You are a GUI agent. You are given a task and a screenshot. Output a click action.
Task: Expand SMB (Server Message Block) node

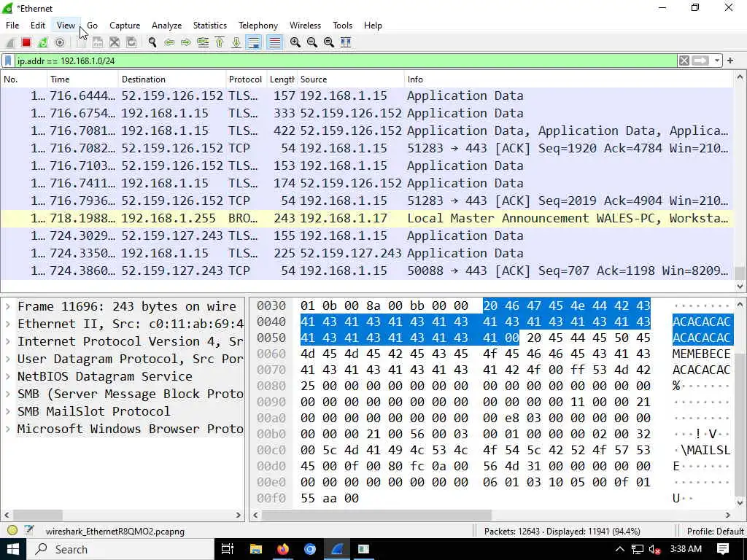coord(8,394)
